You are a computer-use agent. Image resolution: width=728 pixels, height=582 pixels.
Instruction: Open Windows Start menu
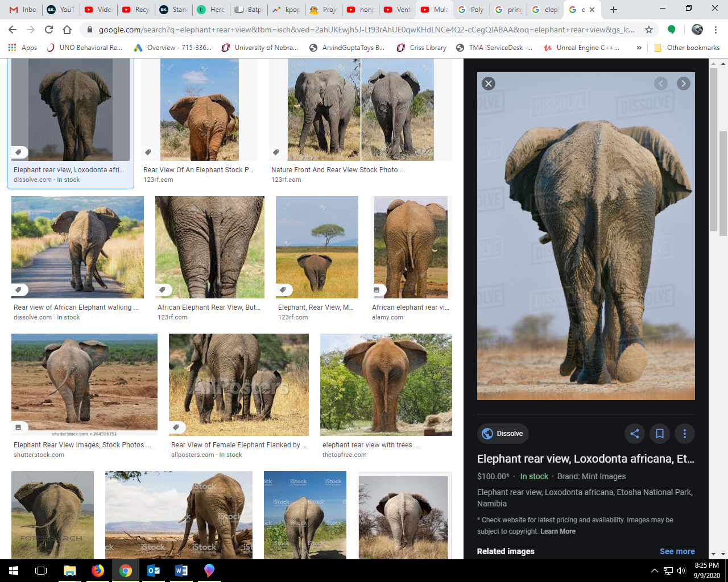click(x=14, y=571)
